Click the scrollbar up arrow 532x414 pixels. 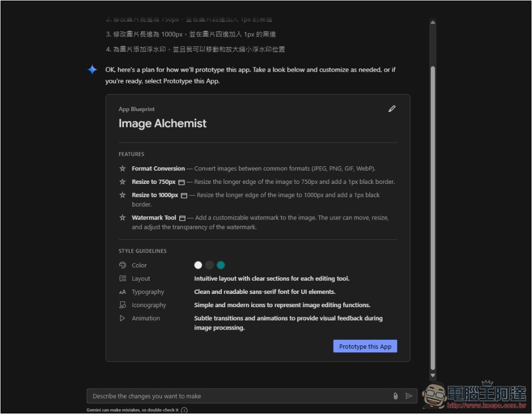[x=433, y=22]
